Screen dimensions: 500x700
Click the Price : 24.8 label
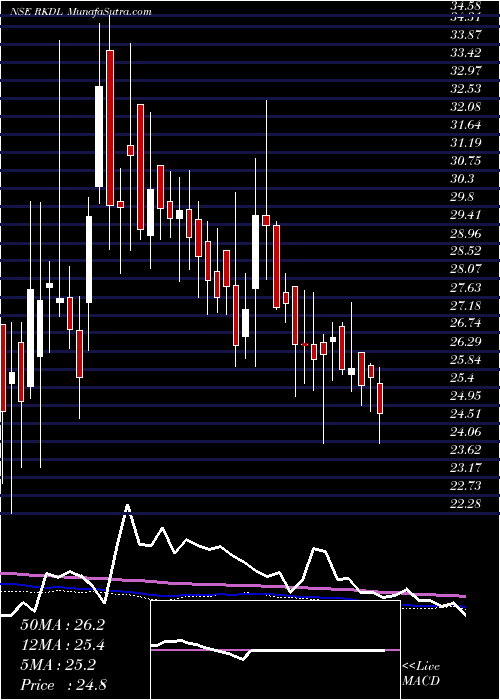pyautogui.click(x=63, y=685)
